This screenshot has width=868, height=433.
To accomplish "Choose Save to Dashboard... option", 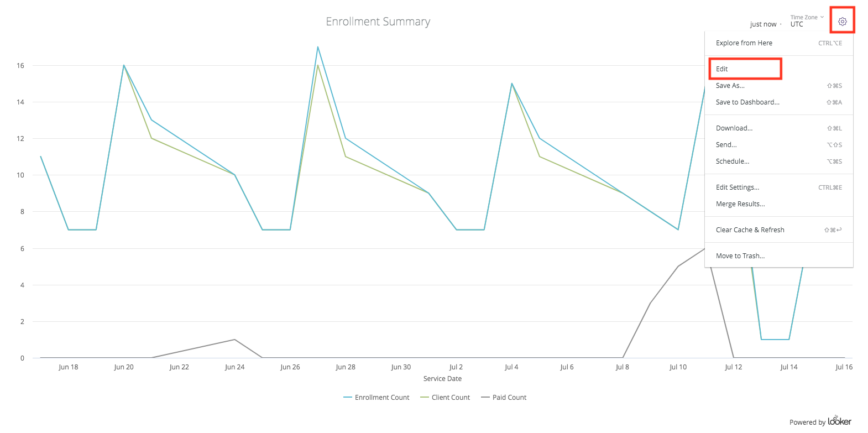I will [747, 102].
